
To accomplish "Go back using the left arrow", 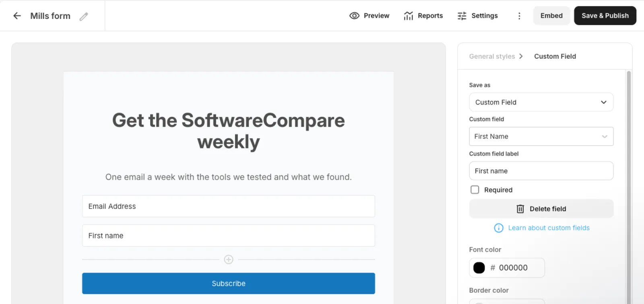I will pos(17,16).
